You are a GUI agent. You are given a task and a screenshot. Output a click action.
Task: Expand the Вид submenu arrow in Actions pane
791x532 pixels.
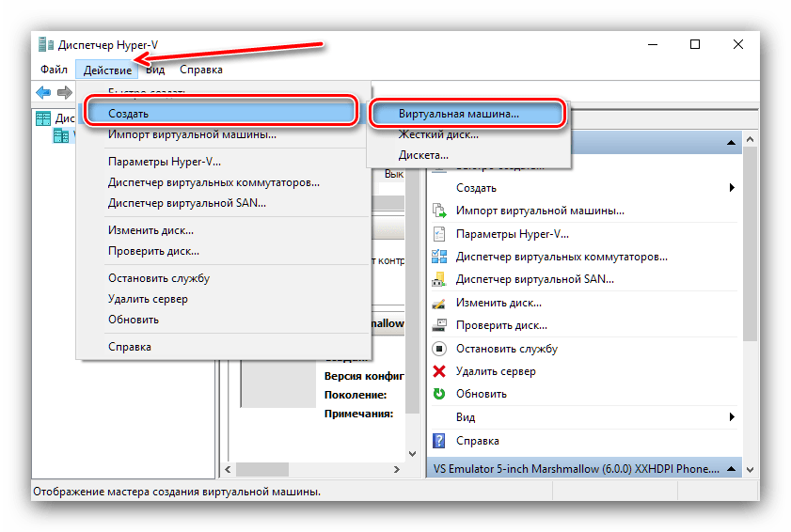point(731,416)
